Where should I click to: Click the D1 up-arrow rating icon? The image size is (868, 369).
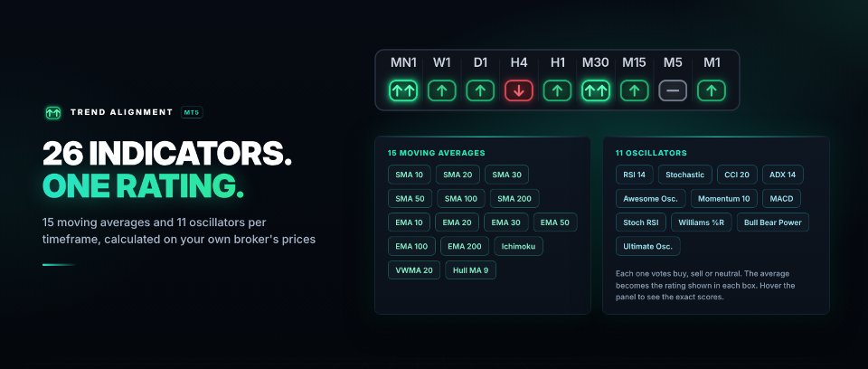coord(480,90)
